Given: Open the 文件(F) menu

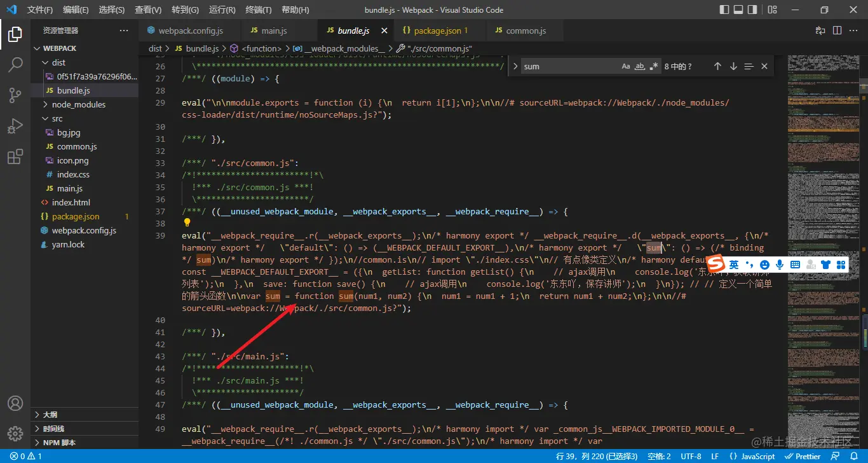Looking at the screenshot, I should pos(40,10).
